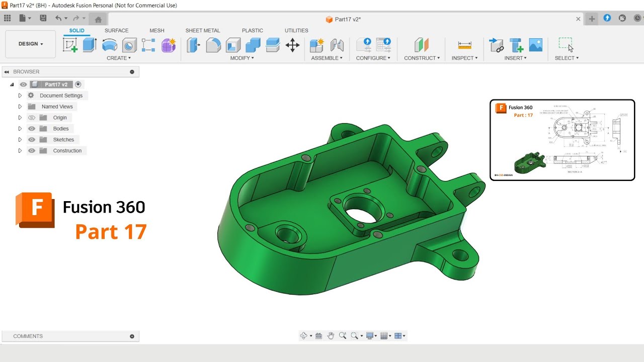Select the Hole tool
Viewport: 644px width, 362px height.
pyautogui.click(x=129, y=45)
